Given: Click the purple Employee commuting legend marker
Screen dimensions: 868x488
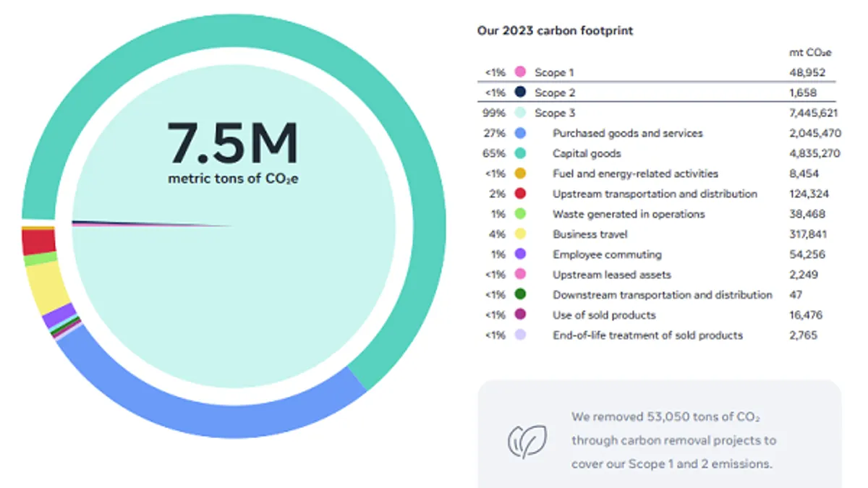Looking at the screenshot, I should (519, 254).
